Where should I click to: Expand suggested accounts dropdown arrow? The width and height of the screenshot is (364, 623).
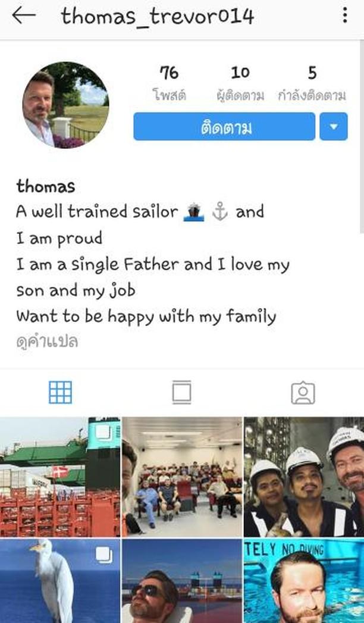click(334, 127)
